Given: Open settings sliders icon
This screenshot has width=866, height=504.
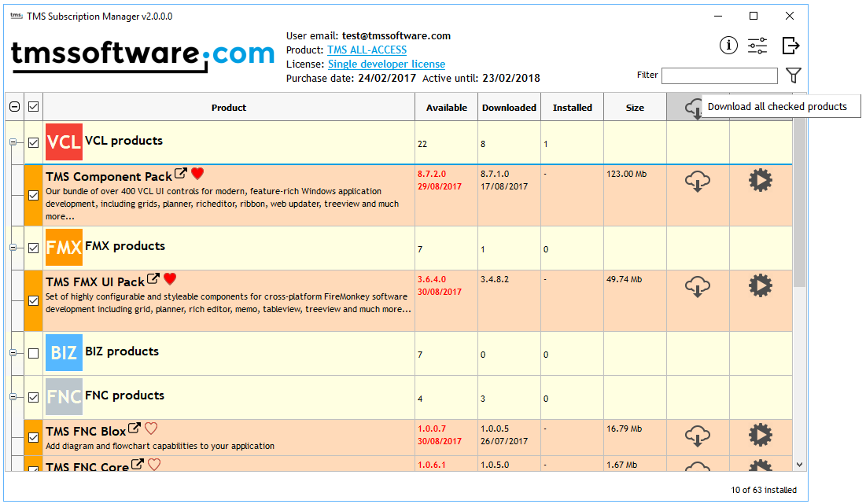Looking at the screenshot, I should (x=757, y=46).
